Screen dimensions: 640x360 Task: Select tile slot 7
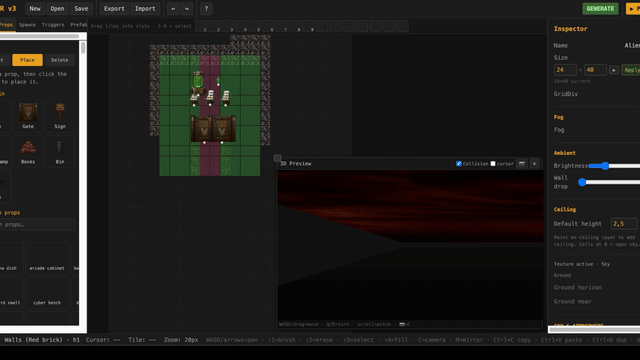click(x=282, y=26)
